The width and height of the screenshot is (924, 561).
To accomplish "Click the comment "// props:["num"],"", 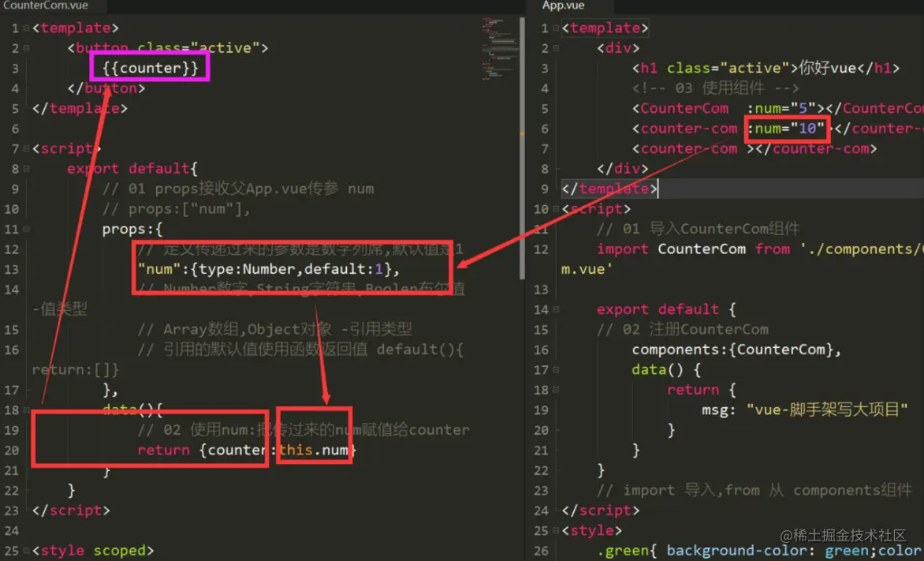I will (x=176, y=209).
